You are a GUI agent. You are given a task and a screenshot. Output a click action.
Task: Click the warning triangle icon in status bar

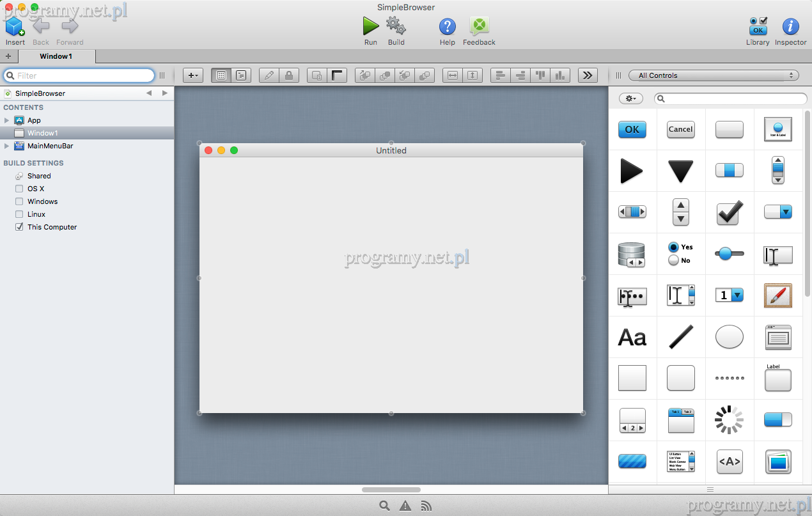coord(405,506)
